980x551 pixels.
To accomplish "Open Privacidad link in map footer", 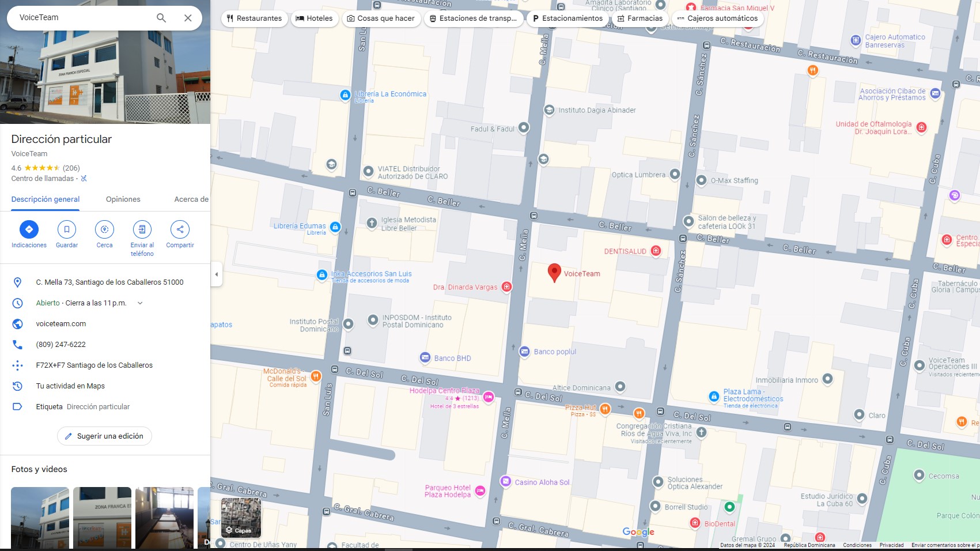I will 891,545.
